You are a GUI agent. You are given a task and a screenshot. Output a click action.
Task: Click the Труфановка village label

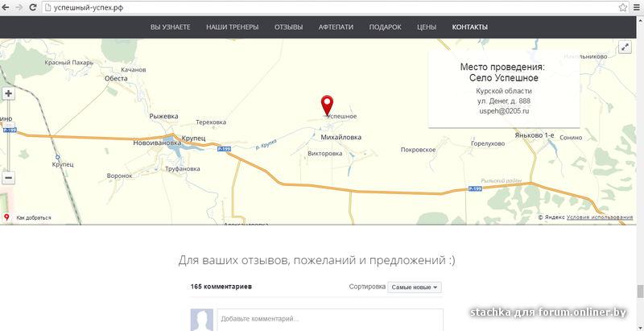(x=183, y=169)
